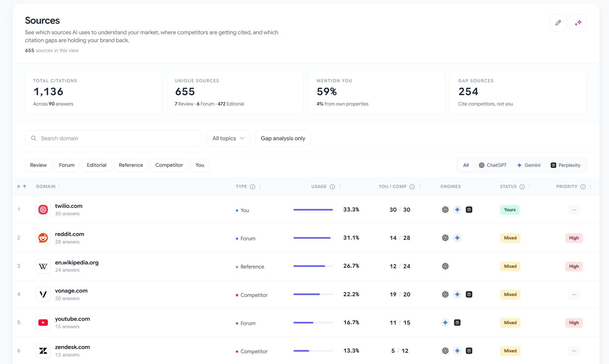This screenshot has width=609, height=364.
Task: Sort by PRIORITY column arrows
Action: coord(590,187)
